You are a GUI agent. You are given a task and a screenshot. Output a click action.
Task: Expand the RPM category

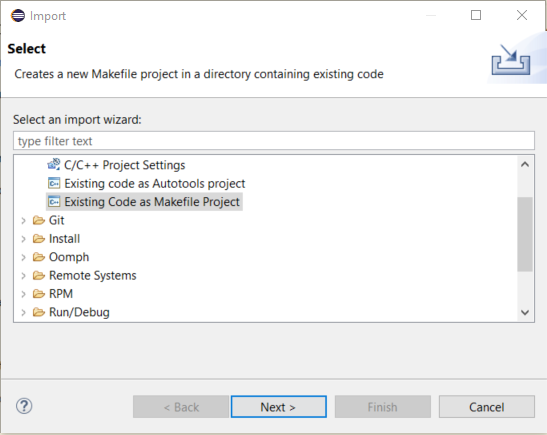click(x=23, y=294)
